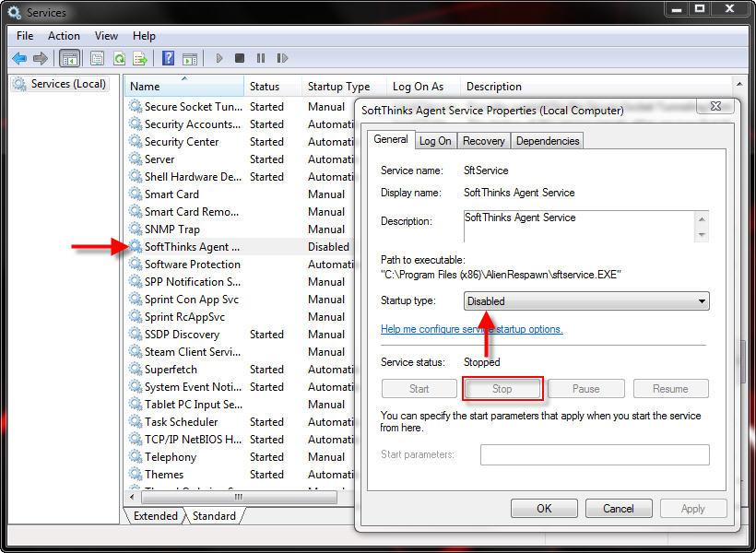Sort services by Name column header
Image resolution: width=756 pixels, height=553 pixels.
tap(184, 87)
